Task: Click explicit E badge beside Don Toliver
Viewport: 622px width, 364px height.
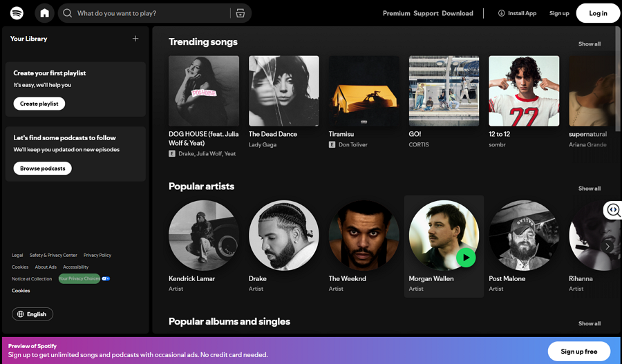Action: (332, 145)
